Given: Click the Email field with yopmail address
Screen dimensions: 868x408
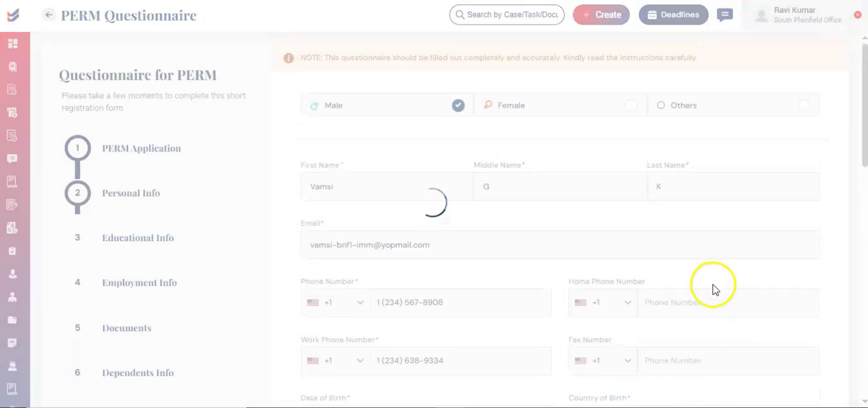Looking at the screenshot, I should [560, 245].
